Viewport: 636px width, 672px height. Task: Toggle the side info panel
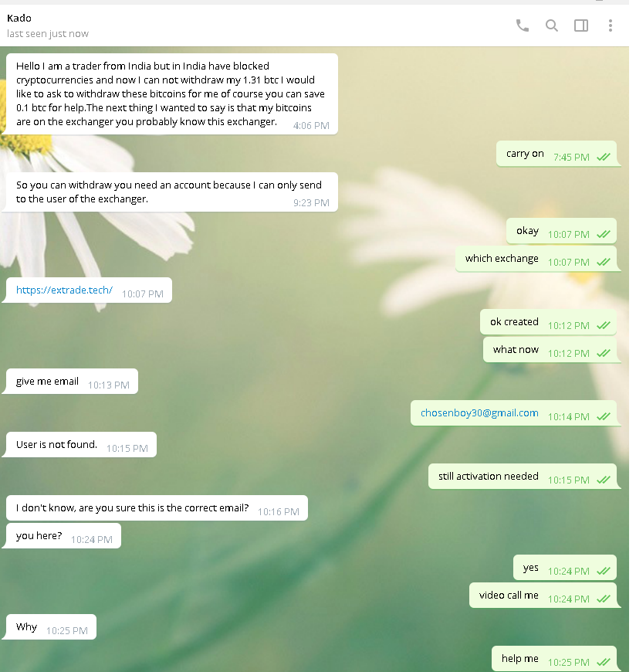coord(580,25)
